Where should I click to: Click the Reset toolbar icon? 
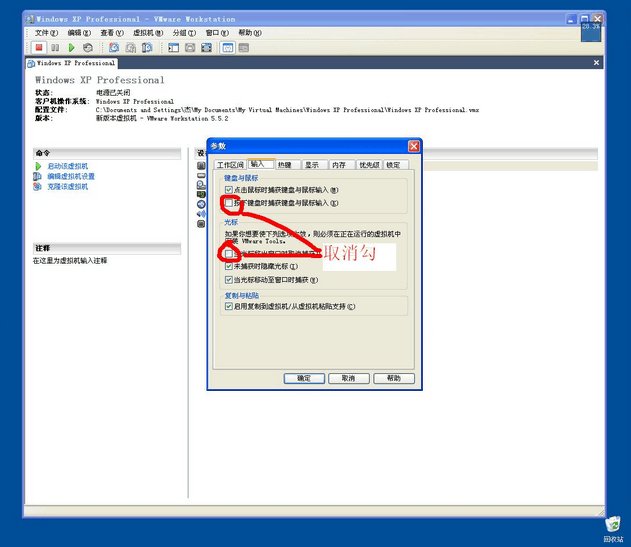(87, 47)
